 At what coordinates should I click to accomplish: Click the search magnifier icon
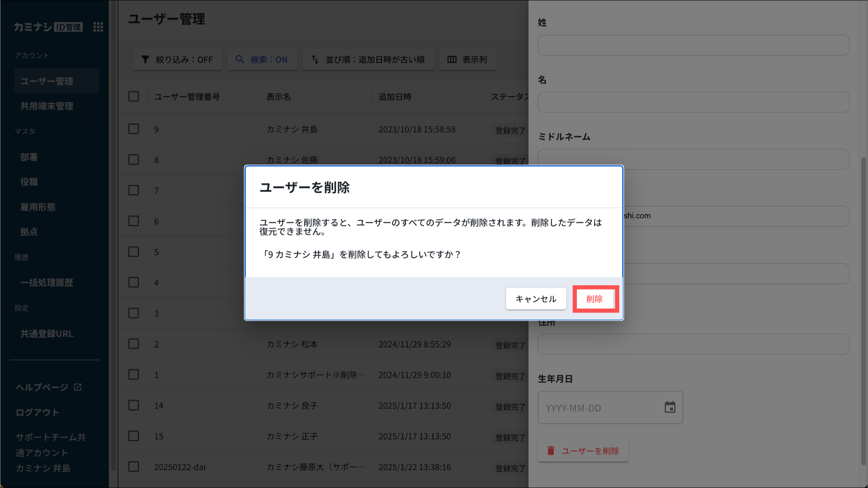(240, 59)
